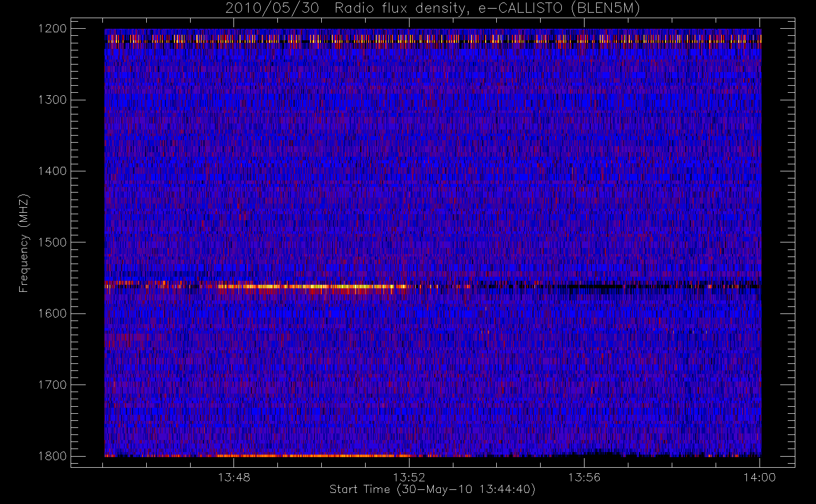Click the 1800 frequency tick label
This screenshot has height=504, width=816.
click(x=52, y=456)
